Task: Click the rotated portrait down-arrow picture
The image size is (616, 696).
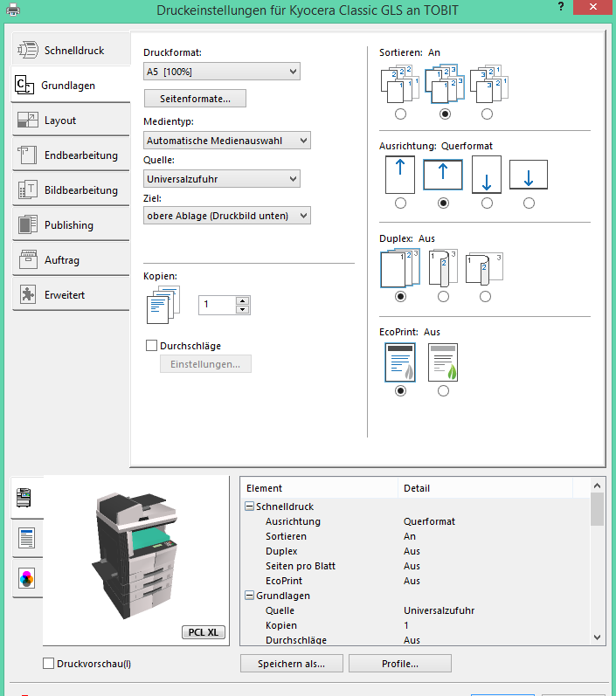Action: (x=487, y=175)
